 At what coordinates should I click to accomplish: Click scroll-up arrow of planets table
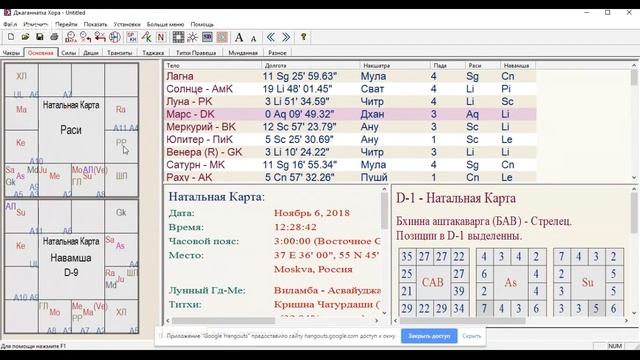tap(634, 65)
